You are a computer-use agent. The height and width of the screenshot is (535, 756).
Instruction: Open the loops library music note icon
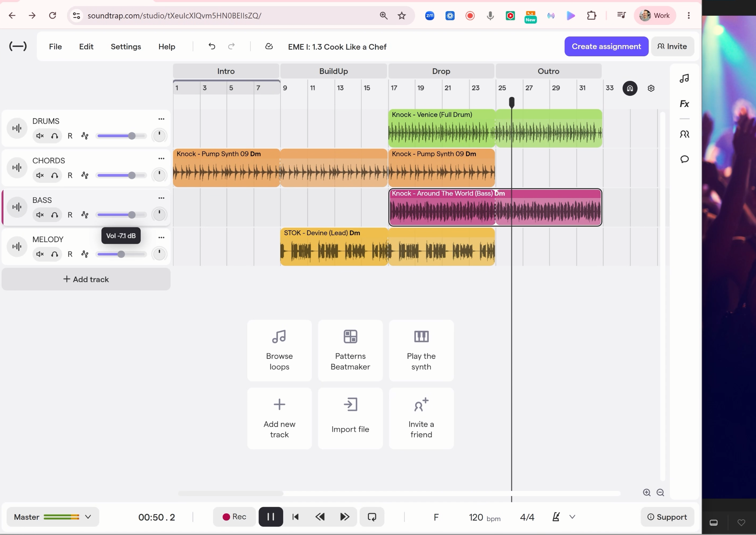[x=684, y=78]
